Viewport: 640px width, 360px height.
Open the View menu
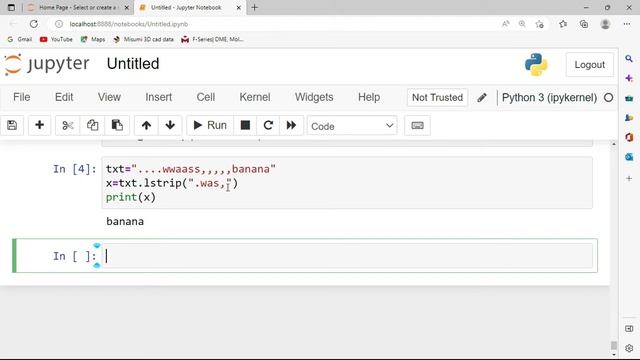point(109,97)
